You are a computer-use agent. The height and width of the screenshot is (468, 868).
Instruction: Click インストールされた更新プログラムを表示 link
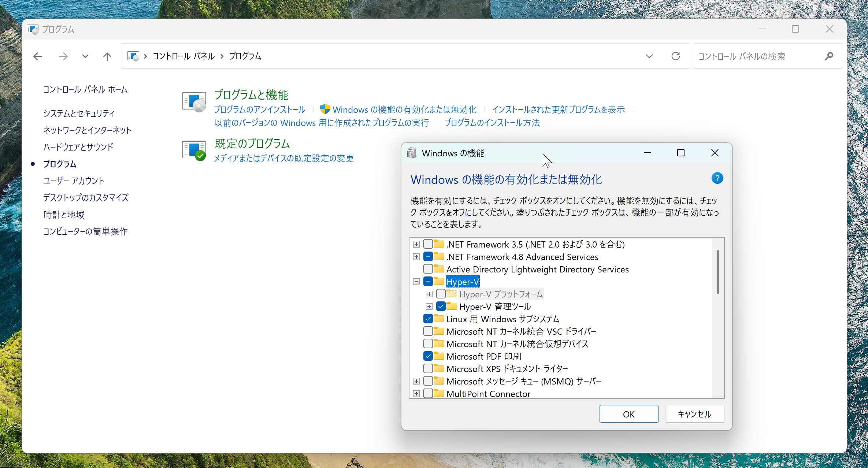click(559, 109)
